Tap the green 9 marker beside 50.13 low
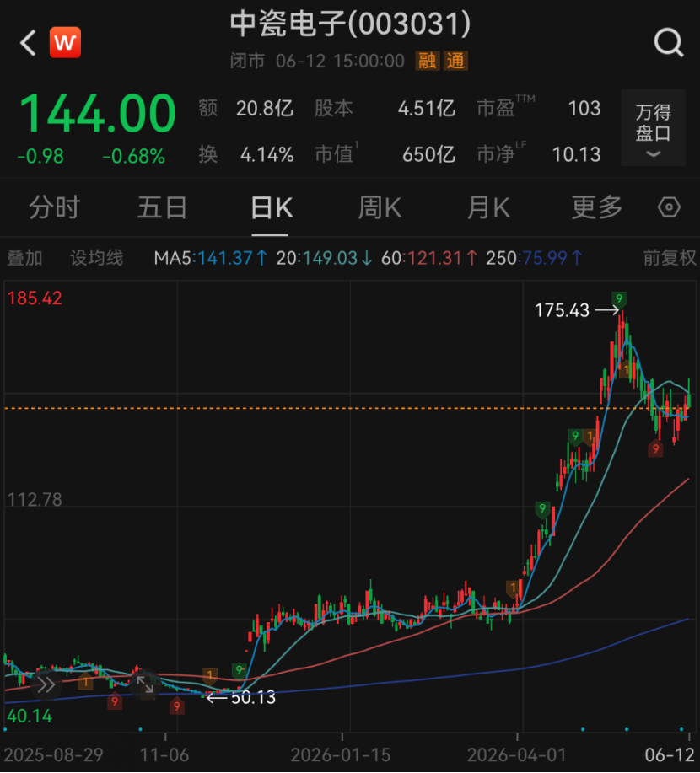Viewport: 700px width, 773px height. [x=239, y=670]
